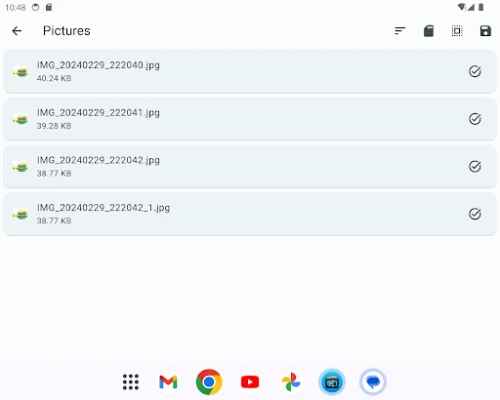
Task: Open the sort options icon
Action: pos(400,31)
